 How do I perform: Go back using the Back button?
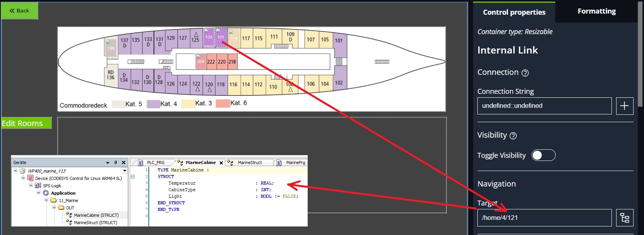[x=19, y=10]
